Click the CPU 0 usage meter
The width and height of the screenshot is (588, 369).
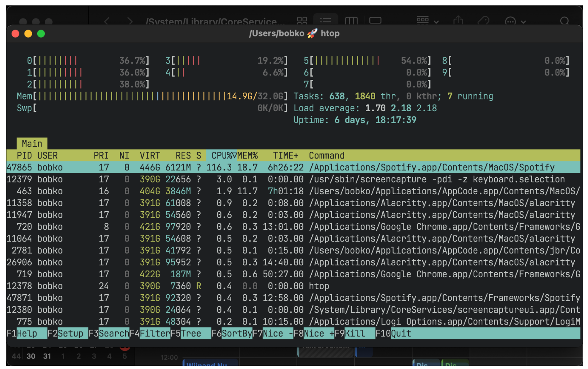coord(88,61)
